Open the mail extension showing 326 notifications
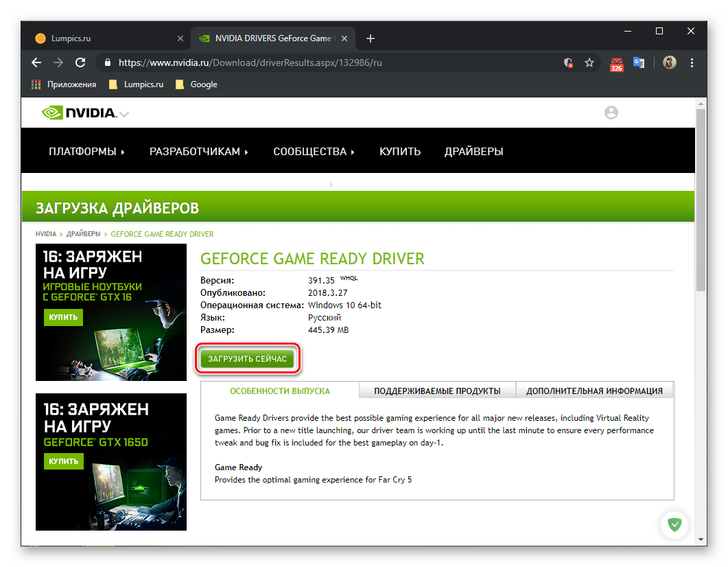 point(616,62)
